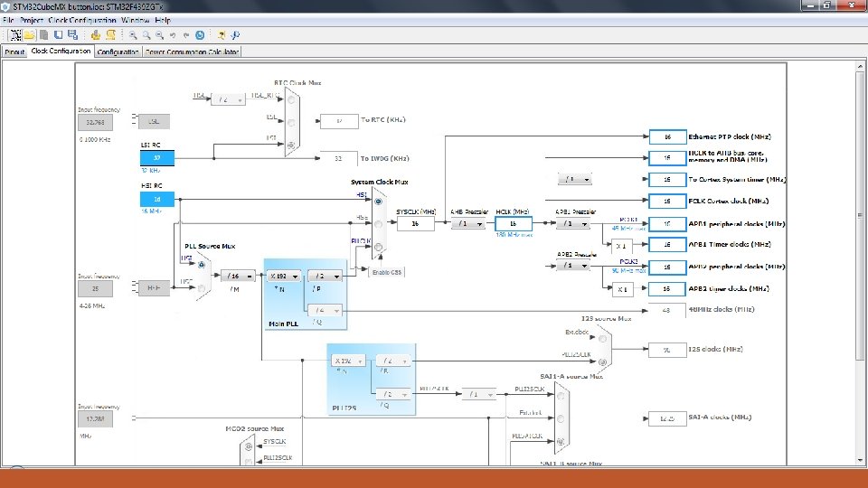Select PLLCLK in the System Clock Mux
The width and height of the screenshot is (868, 488).
coord(379,247)
